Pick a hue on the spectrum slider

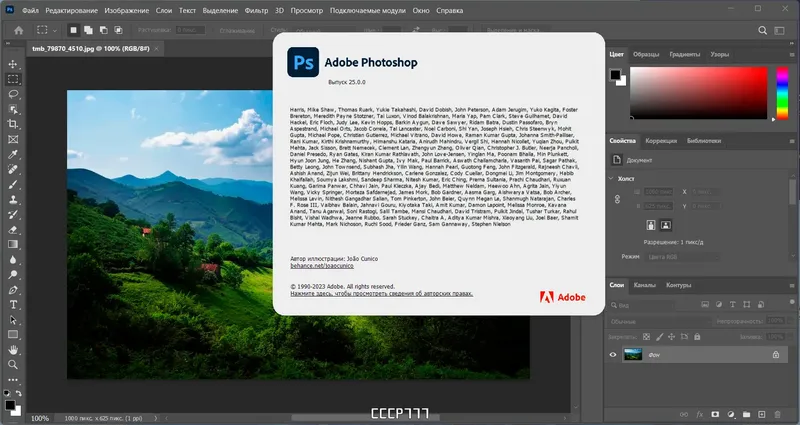click(x=782, y=93)
